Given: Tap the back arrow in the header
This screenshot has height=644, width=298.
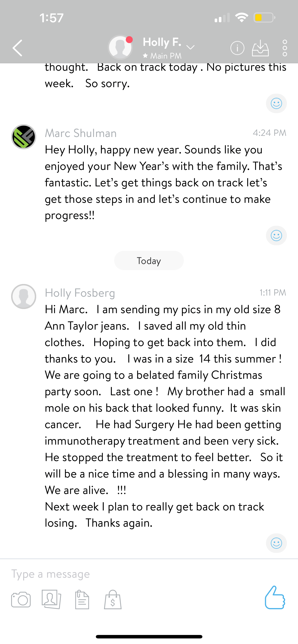Looking at the screenshot, I should point(17,48).
